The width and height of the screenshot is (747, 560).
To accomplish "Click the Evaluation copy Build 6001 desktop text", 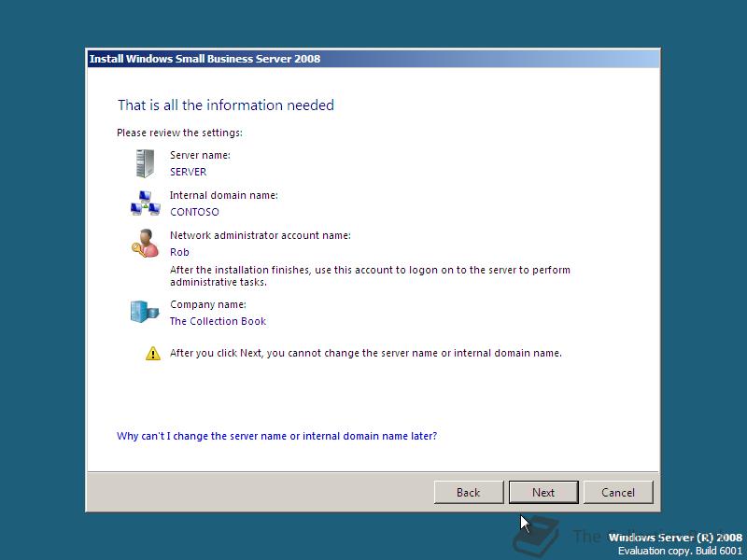I will (680, 551).
